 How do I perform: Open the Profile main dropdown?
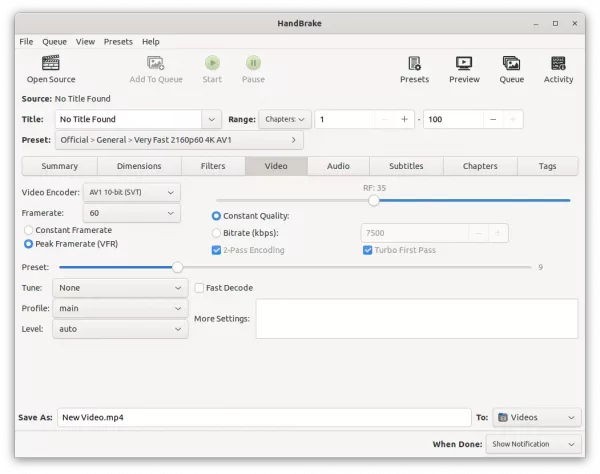click(x=120, y=308)
